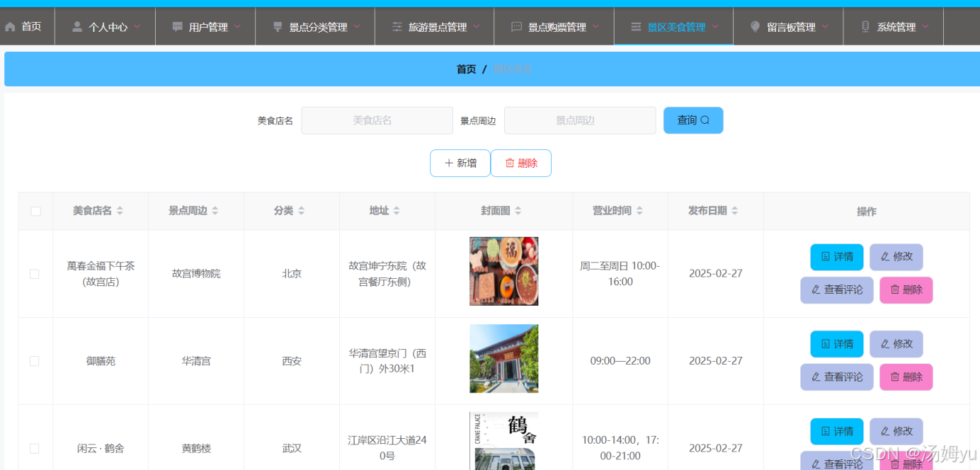Check the 御膳苑 row checkbox
The width and height of the screenshot is (980, 470).
(x=34, y=361)
